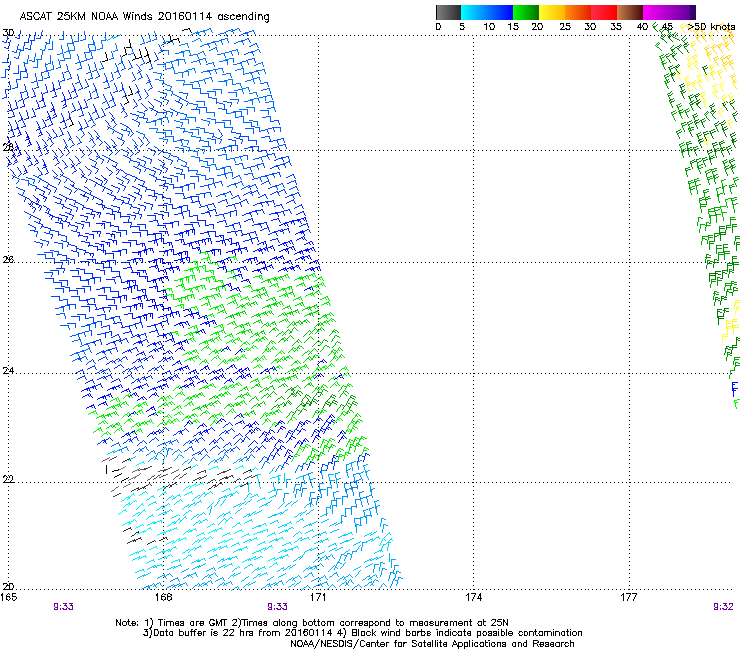The height and width of the screenshot is (650, 740).
Task: Click the '9:33' time label nearest longitude 171
Action: pyautogui.click(x=278, y=607)
